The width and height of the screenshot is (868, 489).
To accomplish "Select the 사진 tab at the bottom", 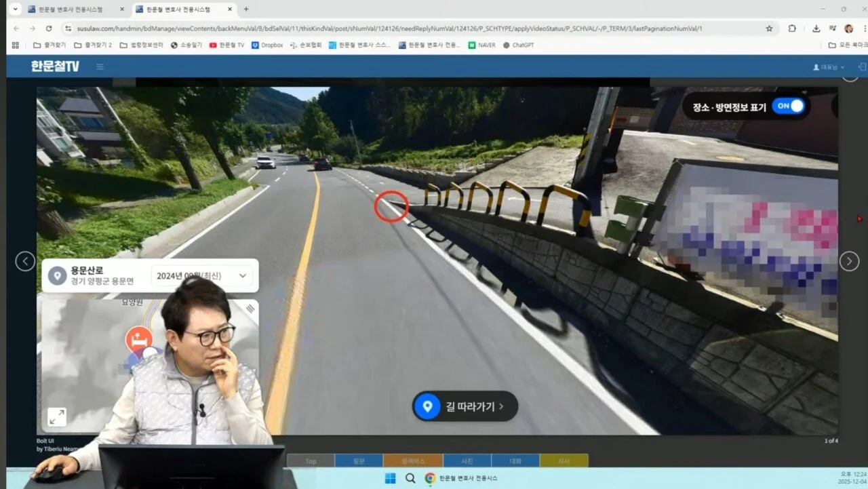I will click(x=467, y=461).
